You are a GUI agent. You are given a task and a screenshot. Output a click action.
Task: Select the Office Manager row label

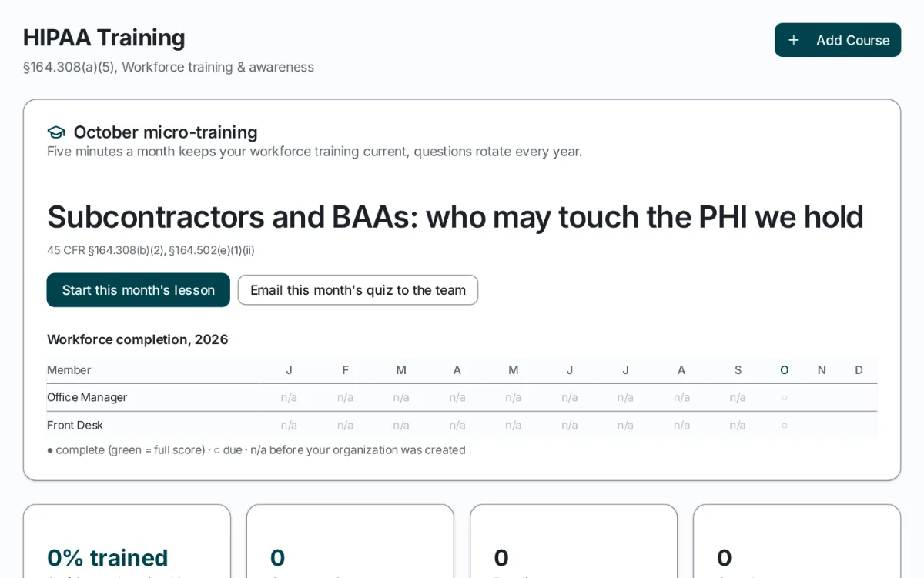[x=87, y=398]
